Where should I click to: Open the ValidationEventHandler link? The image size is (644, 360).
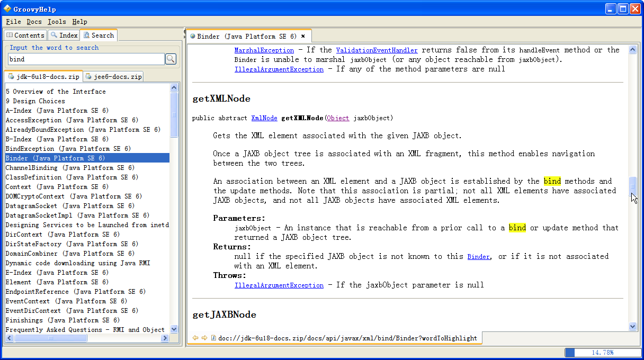click(377, 50)
